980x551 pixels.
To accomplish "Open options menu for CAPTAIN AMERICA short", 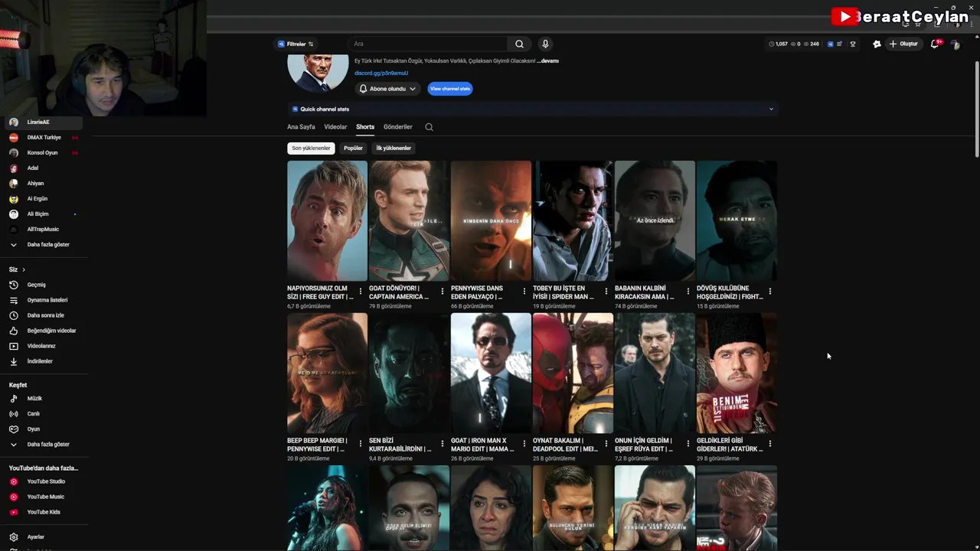I will 442,292.
